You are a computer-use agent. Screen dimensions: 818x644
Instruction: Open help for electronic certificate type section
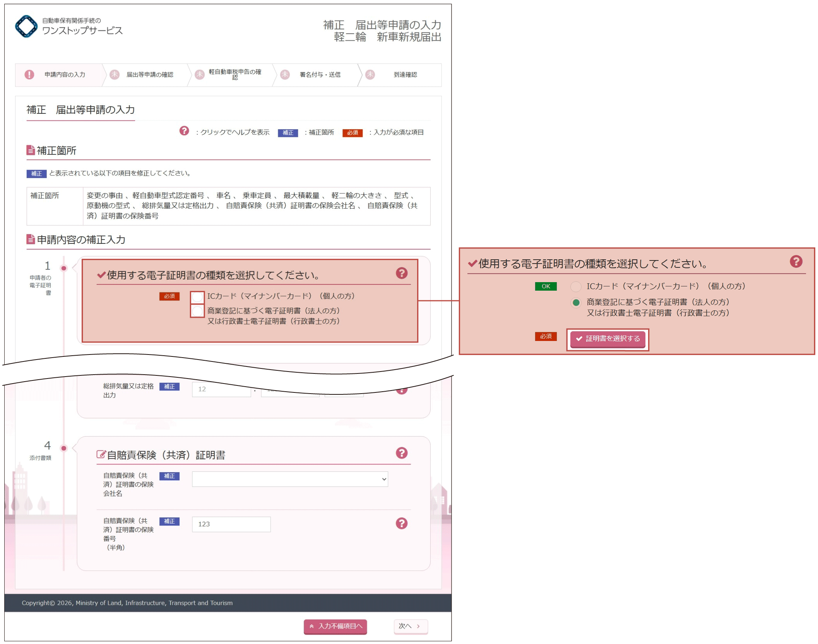[x=402, y=274]
